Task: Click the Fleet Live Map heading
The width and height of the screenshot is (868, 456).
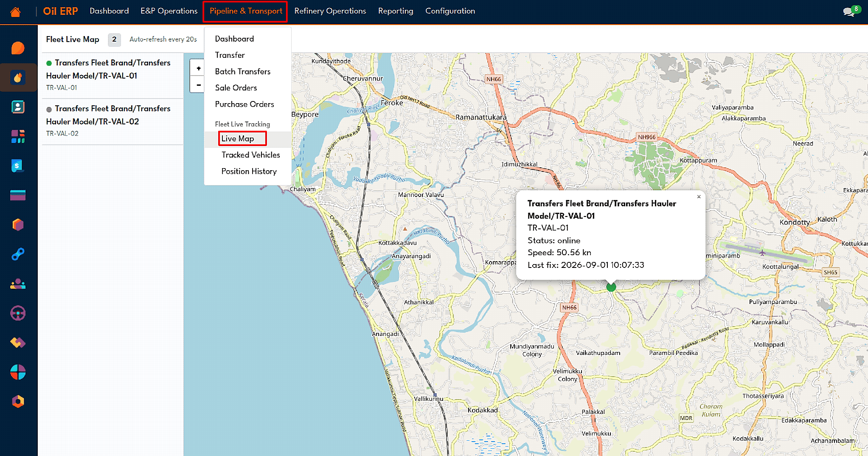Action: pyautogui.click(x=73, y=39)
